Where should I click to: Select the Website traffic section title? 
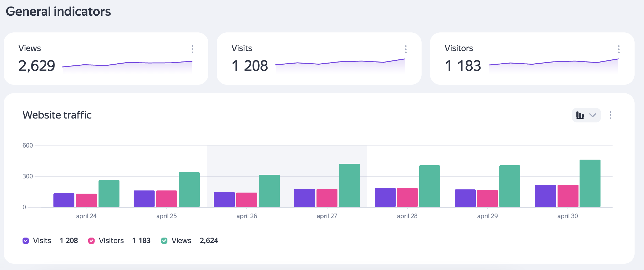click(57, 115)
